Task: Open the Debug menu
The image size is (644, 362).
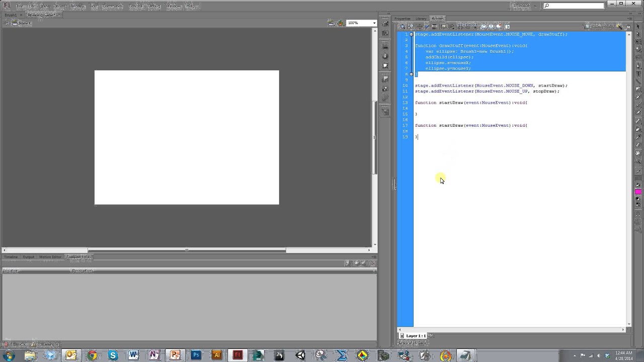Action: tap(154, 6)
